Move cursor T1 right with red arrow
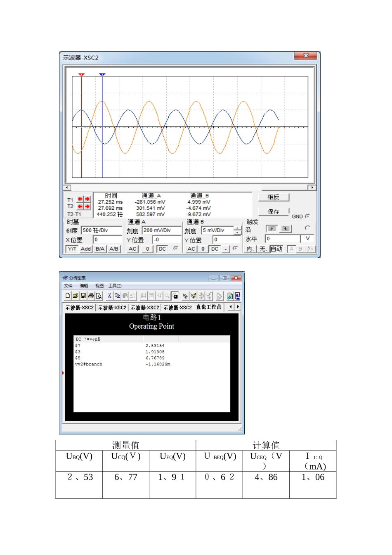 coord(87,199)
